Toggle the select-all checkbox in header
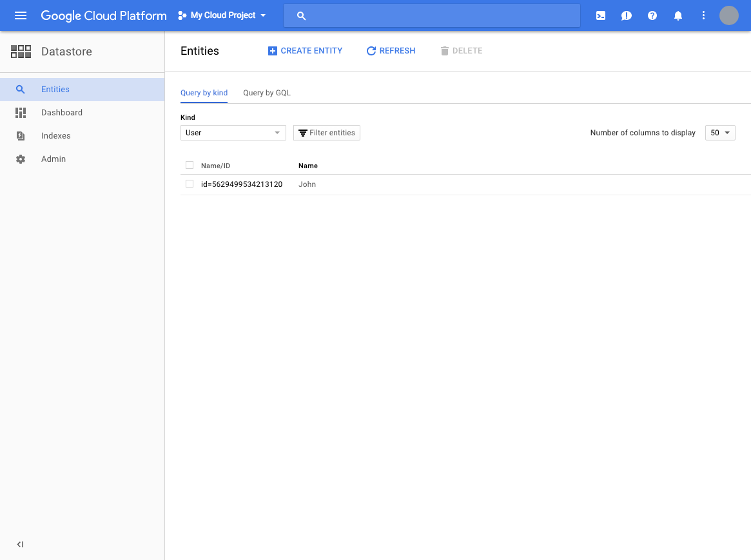The width and height of the screenshot is (751, 560). click(190, 165)
